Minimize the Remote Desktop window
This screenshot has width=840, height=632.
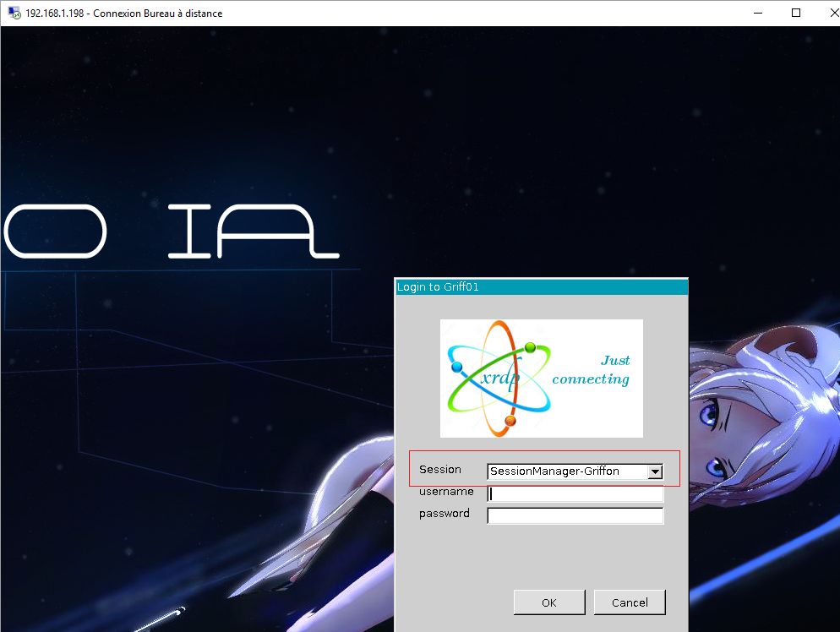pyautogui.click(x=757, y=13)
